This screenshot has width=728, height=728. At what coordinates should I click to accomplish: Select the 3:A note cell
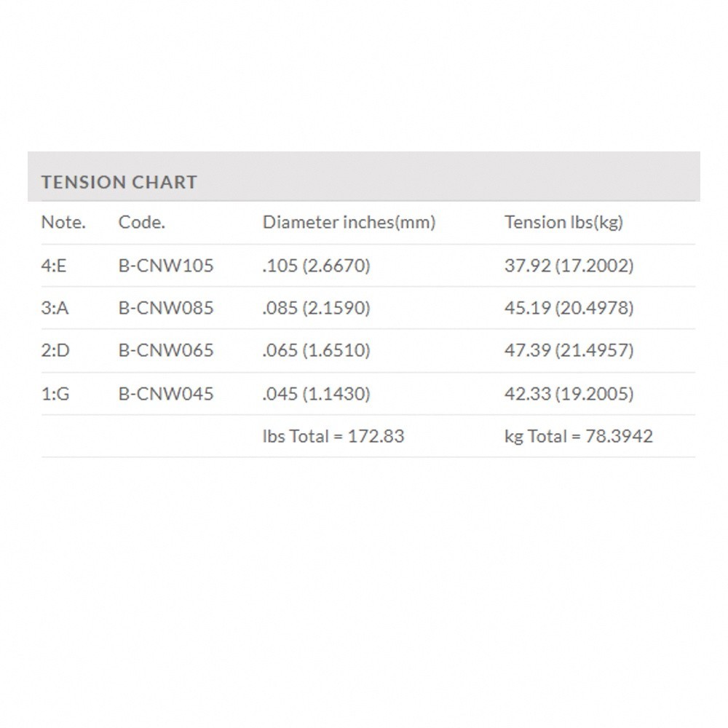pyautogui.click(x=55, y=308)
